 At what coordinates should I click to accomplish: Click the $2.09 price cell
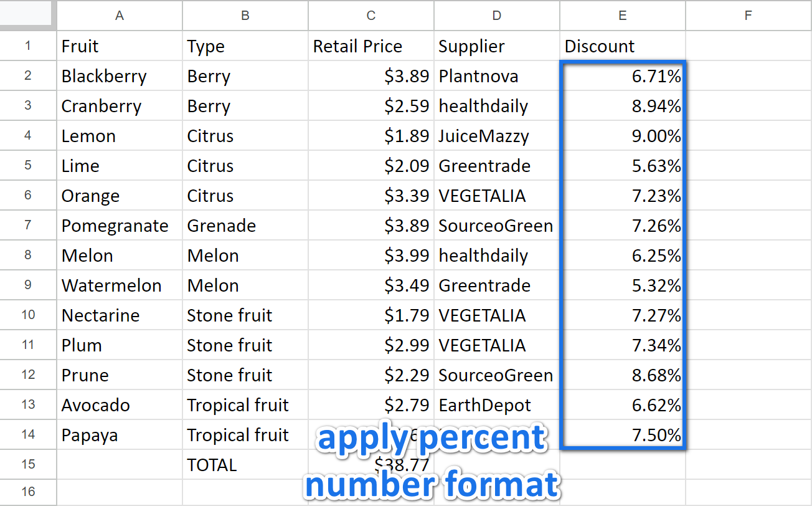(371, 166)
